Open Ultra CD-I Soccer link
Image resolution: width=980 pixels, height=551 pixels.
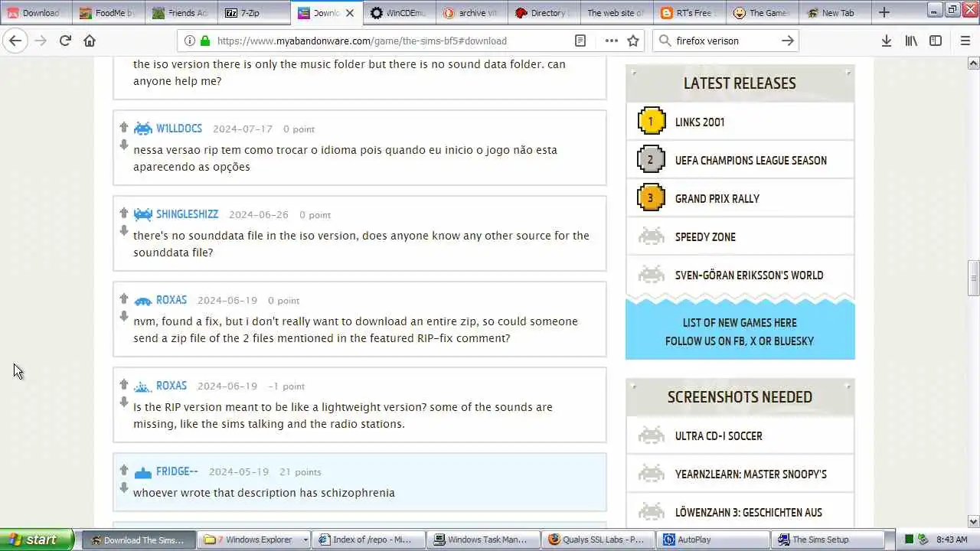719,435
